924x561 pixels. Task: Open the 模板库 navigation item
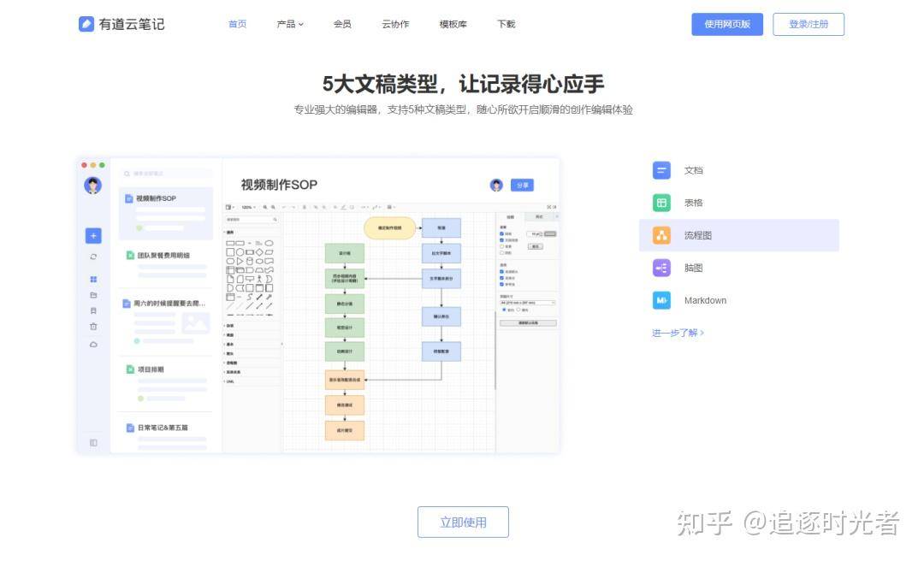[x=453, y=24]
